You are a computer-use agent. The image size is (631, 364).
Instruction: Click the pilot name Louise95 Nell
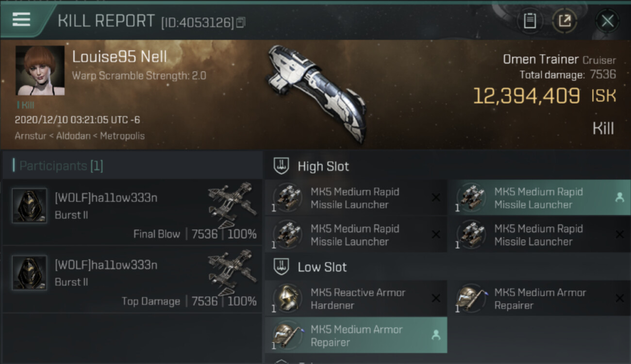[119, 57]
